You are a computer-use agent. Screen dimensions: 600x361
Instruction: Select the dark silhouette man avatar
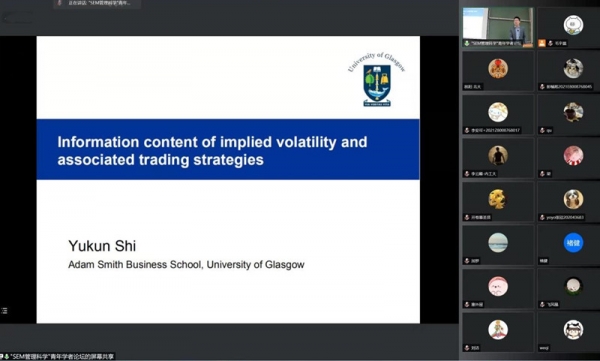pyautogui.click(x=498, y=155)
